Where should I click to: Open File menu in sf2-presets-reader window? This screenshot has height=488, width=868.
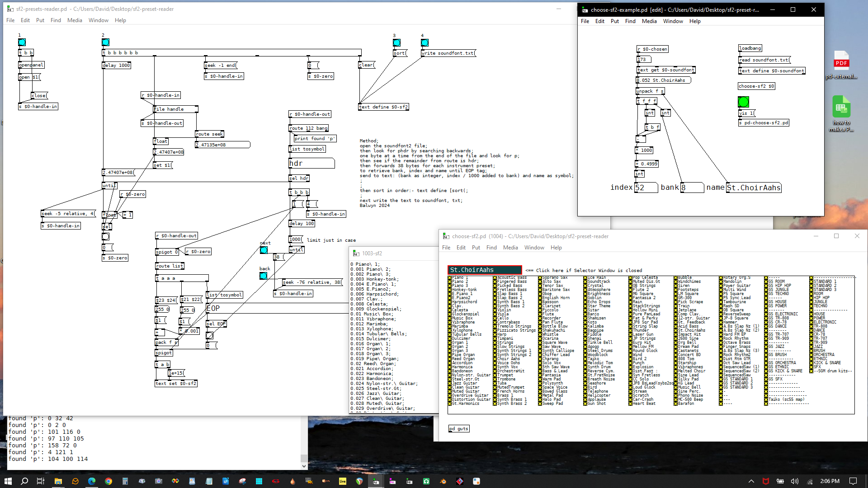[x=10, y=20]
